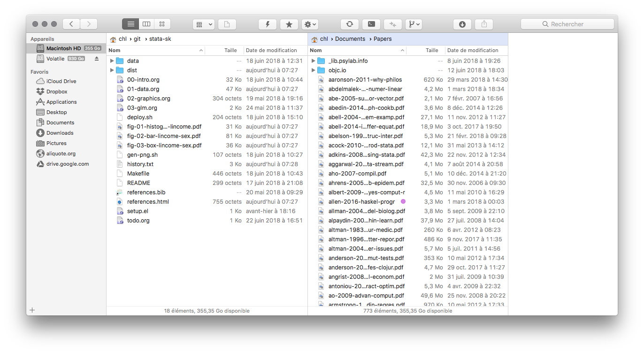This screenshot has width=644, height=353.
Task: Open the gear actions dropdown menu
Action: 310,24
